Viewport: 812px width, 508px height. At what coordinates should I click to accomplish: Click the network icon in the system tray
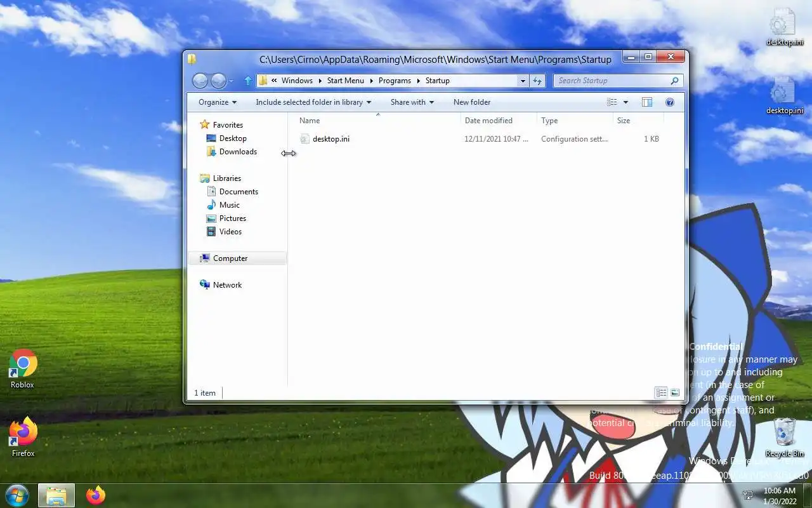(x=749, y=495)
